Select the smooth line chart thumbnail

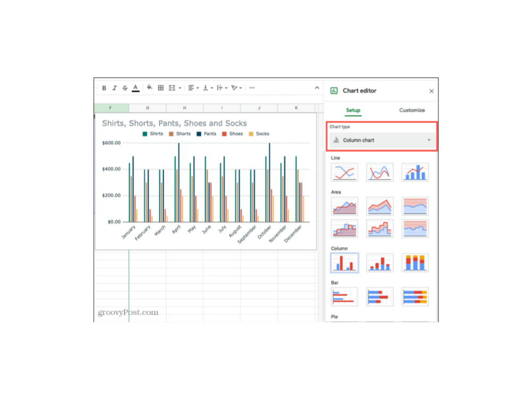tap(379, 171)
